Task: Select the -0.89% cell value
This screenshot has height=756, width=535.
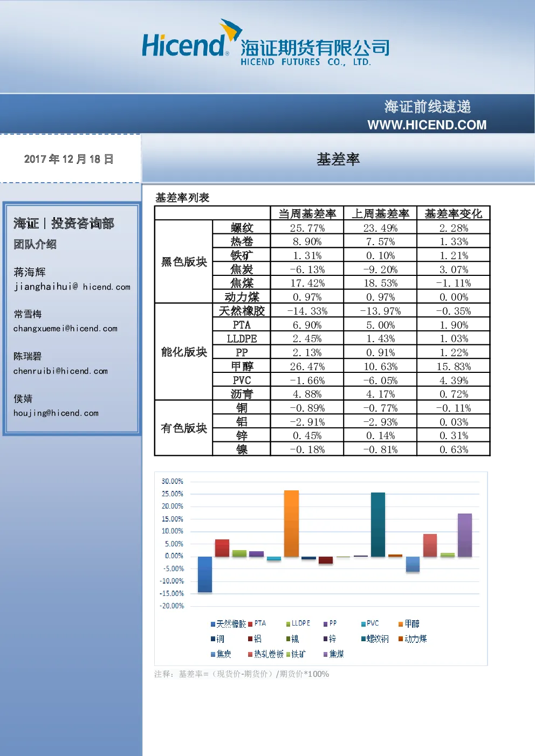Action: (307, 408)
